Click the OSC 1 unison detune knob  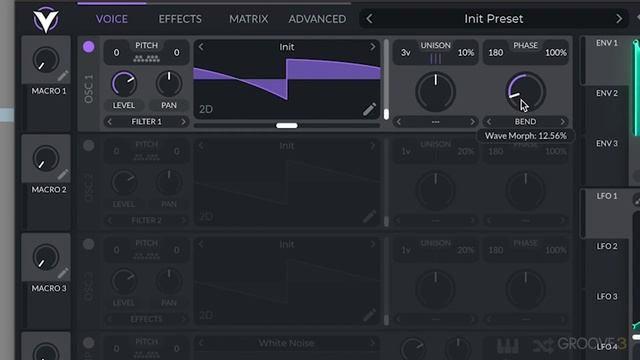point(436,92)
